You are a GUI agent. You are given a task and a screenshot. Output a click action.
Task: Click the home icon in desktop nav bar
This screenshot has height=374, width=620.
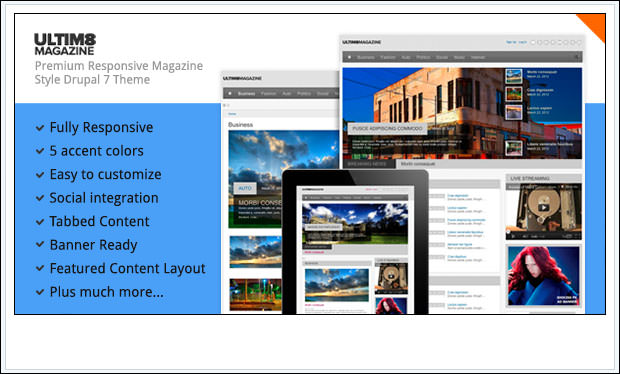click(x=349, y=57)
